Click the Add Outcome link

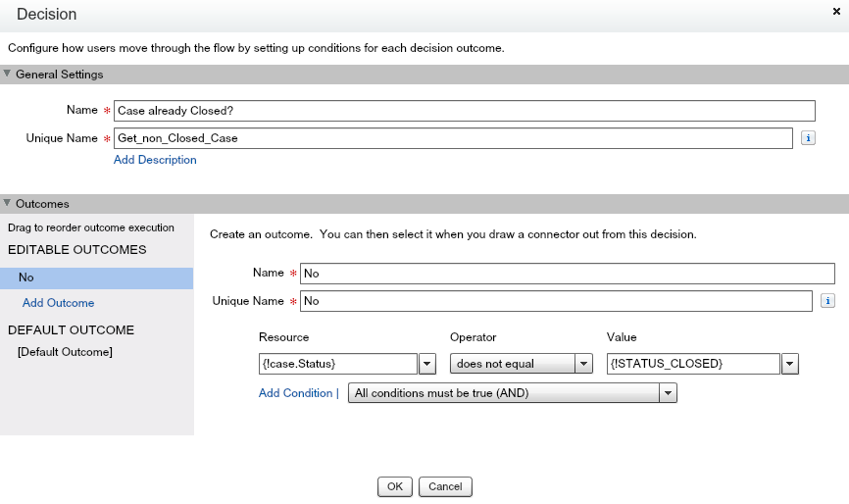[58, 303]
